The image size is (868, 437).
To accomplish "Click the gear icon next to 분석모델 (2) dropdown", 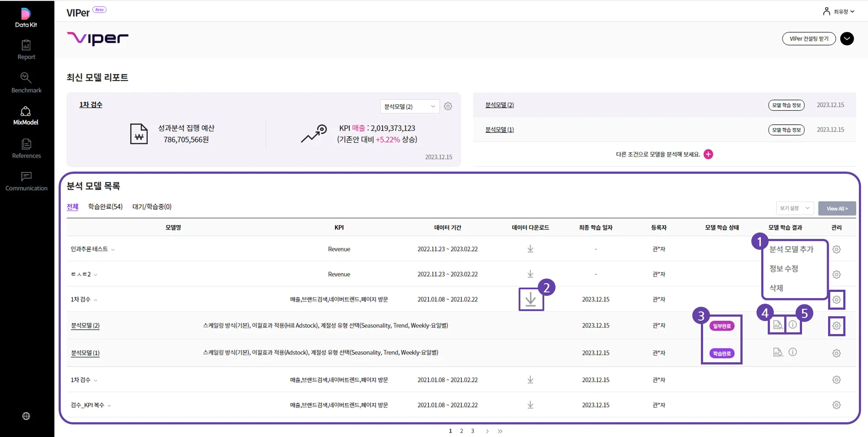I will click(x=448, y=106).
